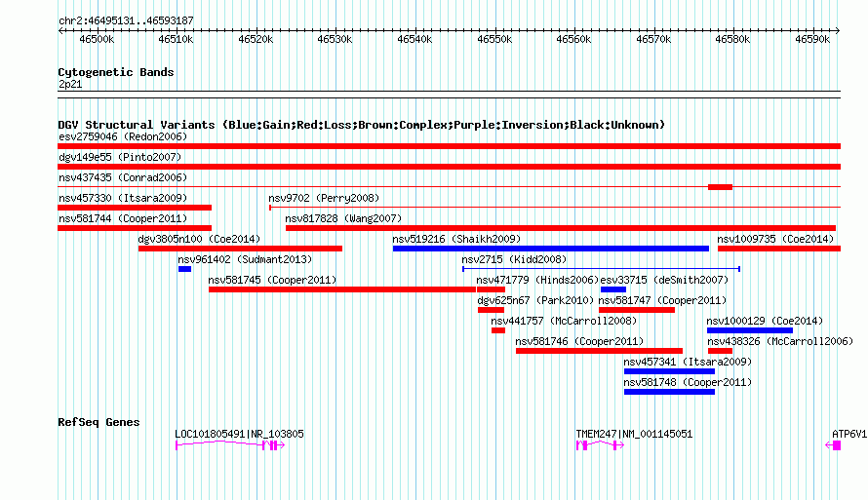Select esv33715 (deSmith2007) label

[x=664, y=280]
